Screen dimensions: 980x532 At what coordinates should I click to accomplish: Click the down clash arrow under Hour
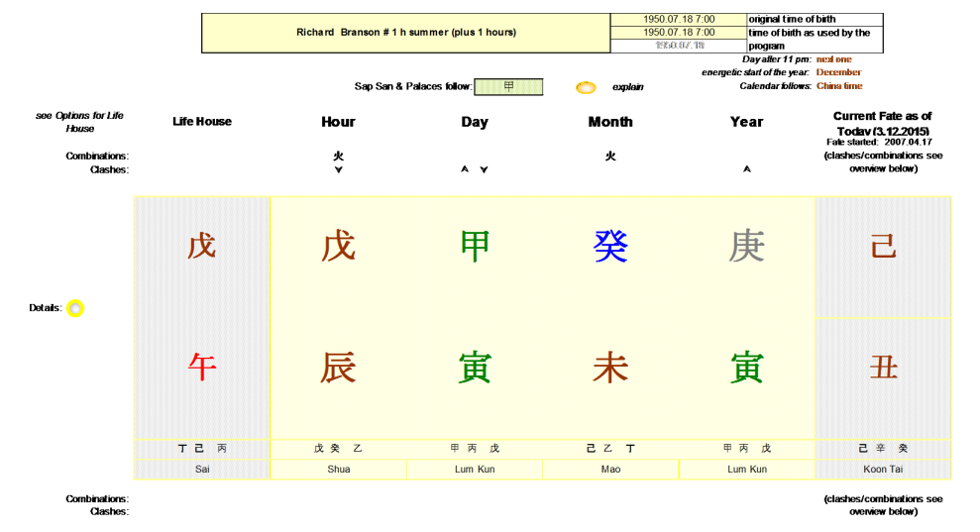pos(338,169)
